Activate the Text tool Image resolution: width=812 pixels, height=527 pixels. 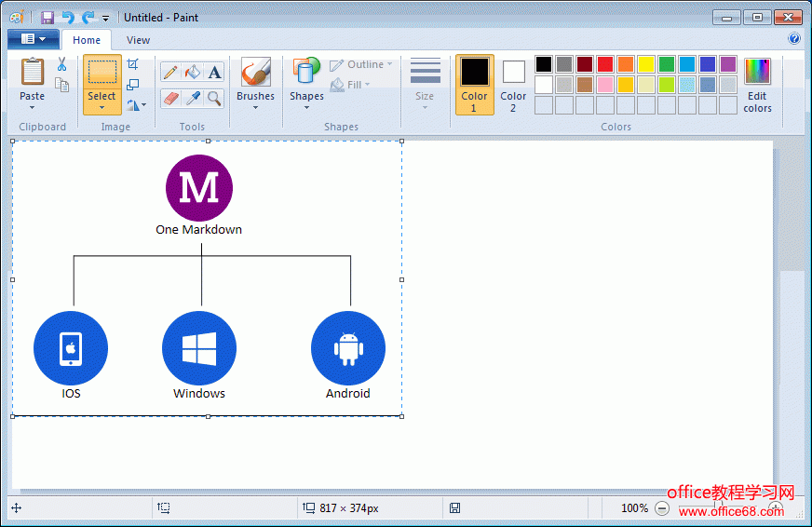pyautogui.click(x=215, y=72)
